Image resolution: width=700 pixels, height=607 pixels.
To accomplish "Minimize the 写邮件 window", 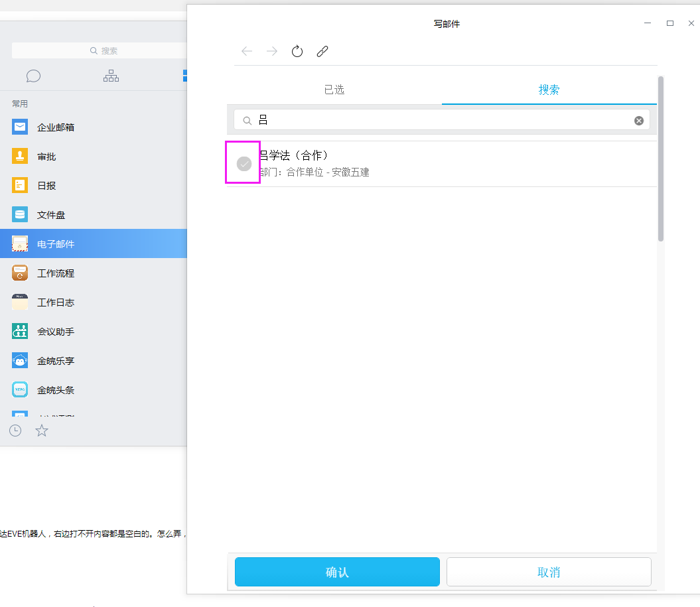I will (648, 23).
